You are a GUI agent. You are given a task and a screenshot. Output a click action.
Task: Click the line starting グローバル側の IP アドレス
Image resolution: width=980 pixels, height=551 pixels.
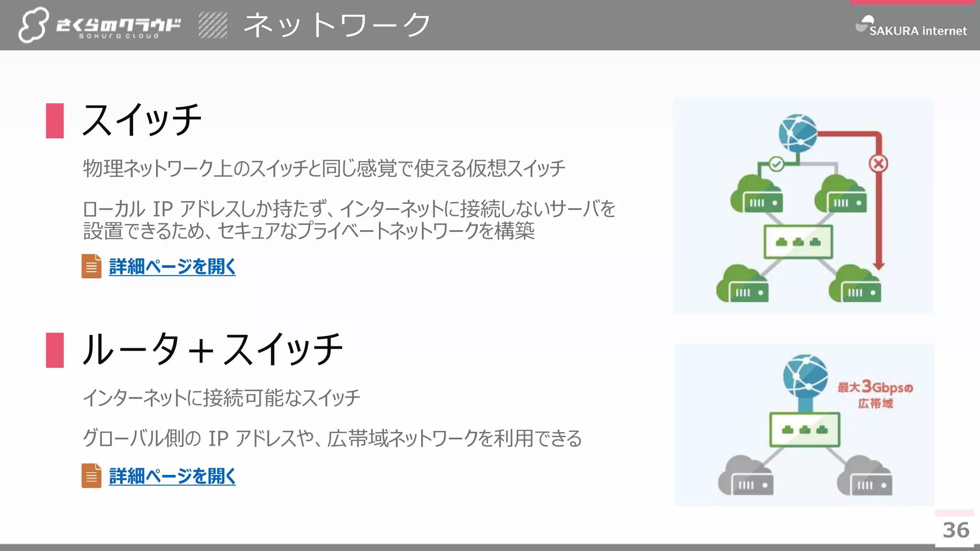332,438
